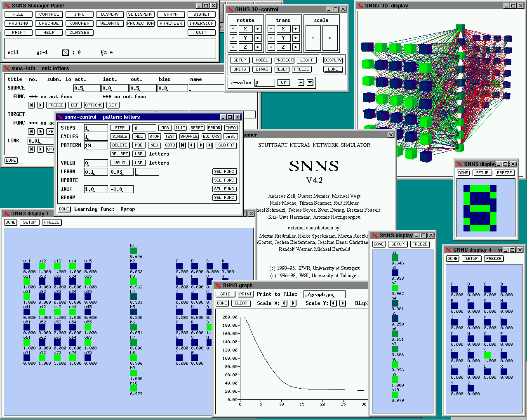Open the FILE panel from Manager Panel
The width and height of the screenshot is (527, 420).
pyautogui.click(x=19, y=14)
